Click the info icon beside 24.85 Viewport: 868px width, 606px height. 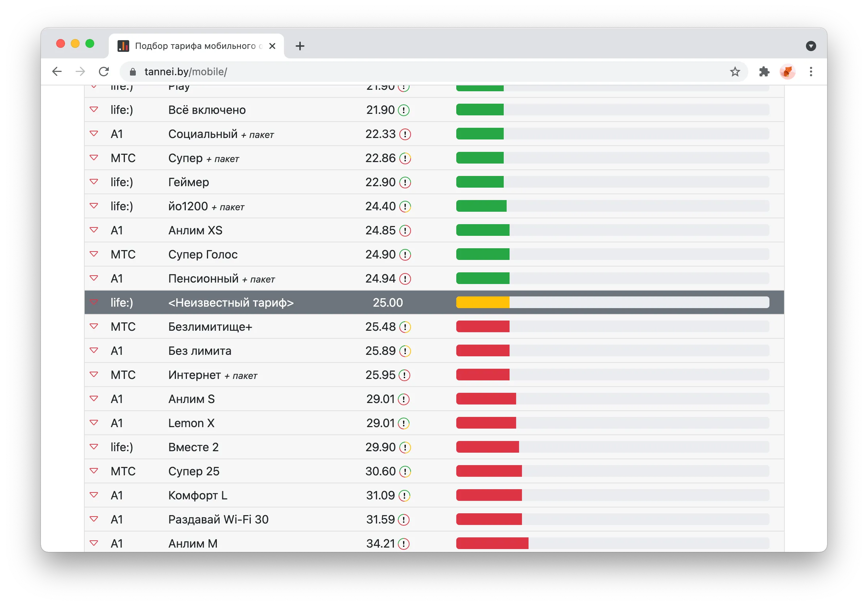click(405, 231)
